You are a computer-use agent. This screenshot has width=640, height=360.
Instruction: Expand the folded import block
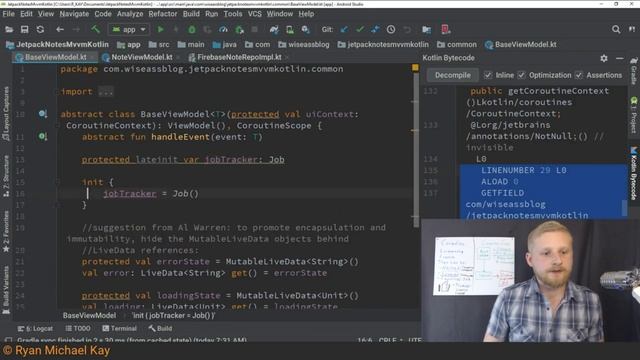[106, 92]
